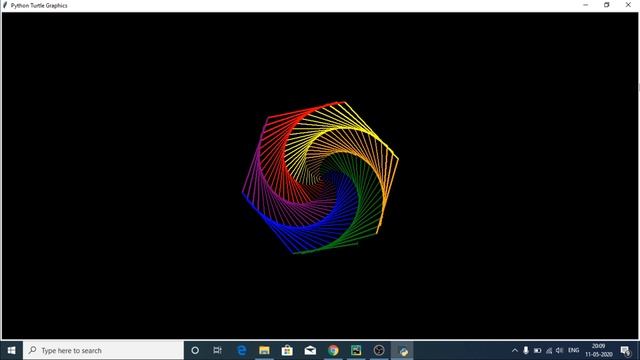Click the center of the rainbow spiral drawing
This screenshot has width=640, height=360.
[320, 178]
